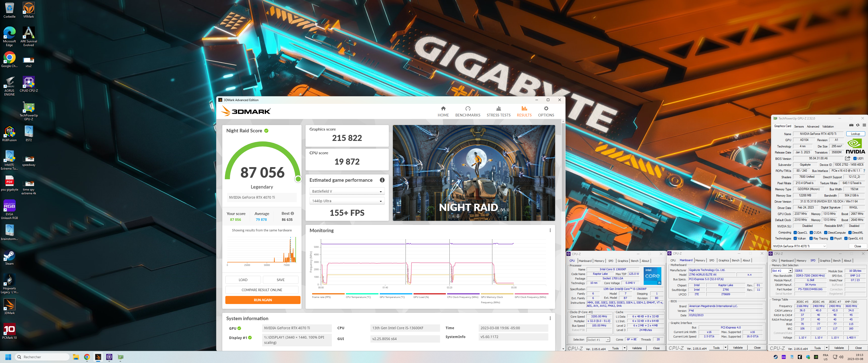868x363 pixels.
Task: Toggle the DirectCompute checkbox in GPU-Z
Action: tap(826, 233)
